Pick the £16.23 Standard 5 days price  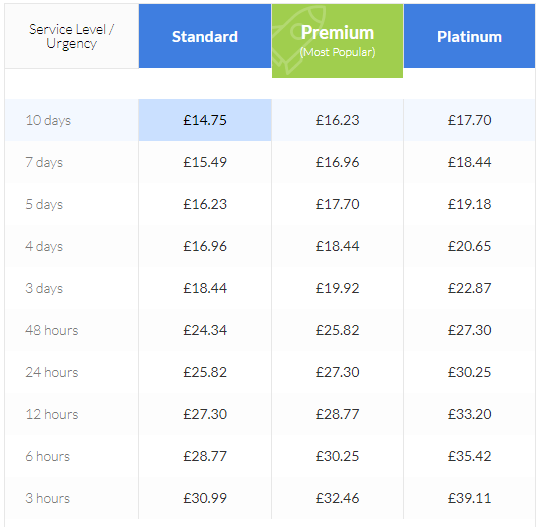(205, 204)
